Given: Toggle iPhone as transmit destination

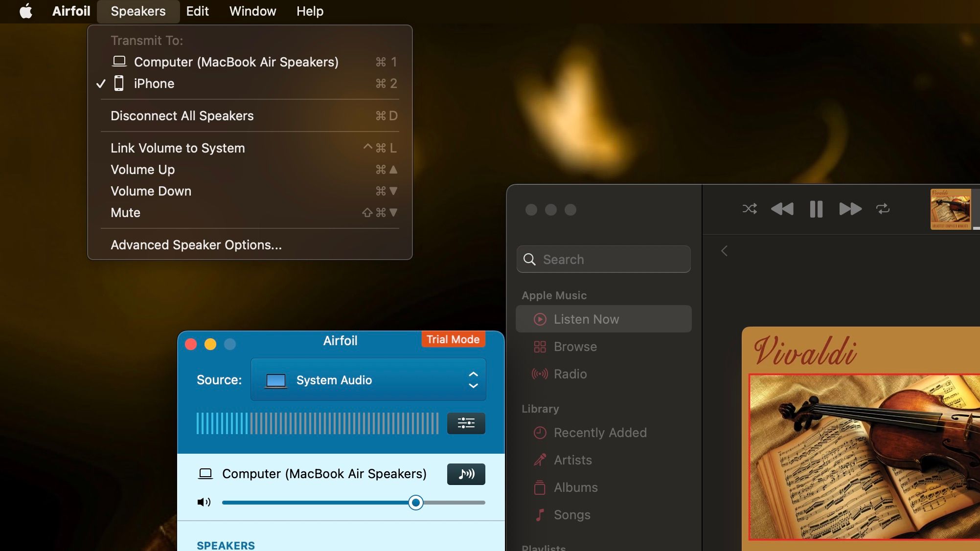Looking at the screenshot, I should point(154,83).
